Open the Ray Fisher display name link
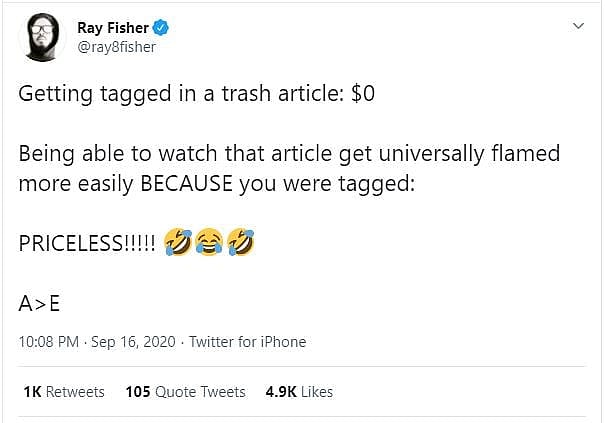Screen dimensions: 605x423 tap(111, 27)
